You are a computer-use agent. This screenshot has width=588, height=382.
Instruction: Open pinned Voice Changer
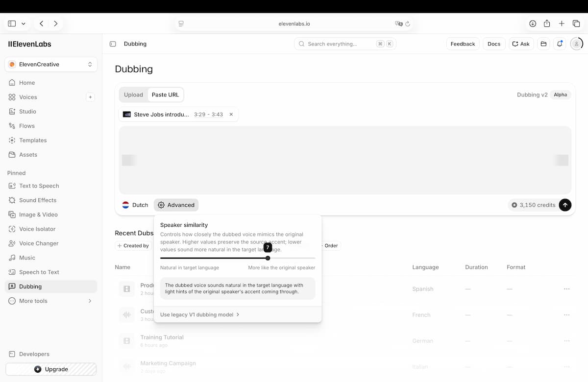tap(51, 243)
